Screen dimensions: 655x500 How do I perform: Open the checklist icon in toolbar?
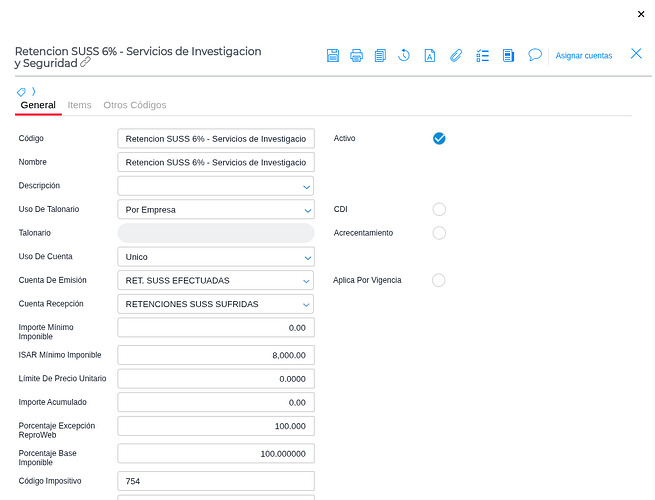pos(482,55)
